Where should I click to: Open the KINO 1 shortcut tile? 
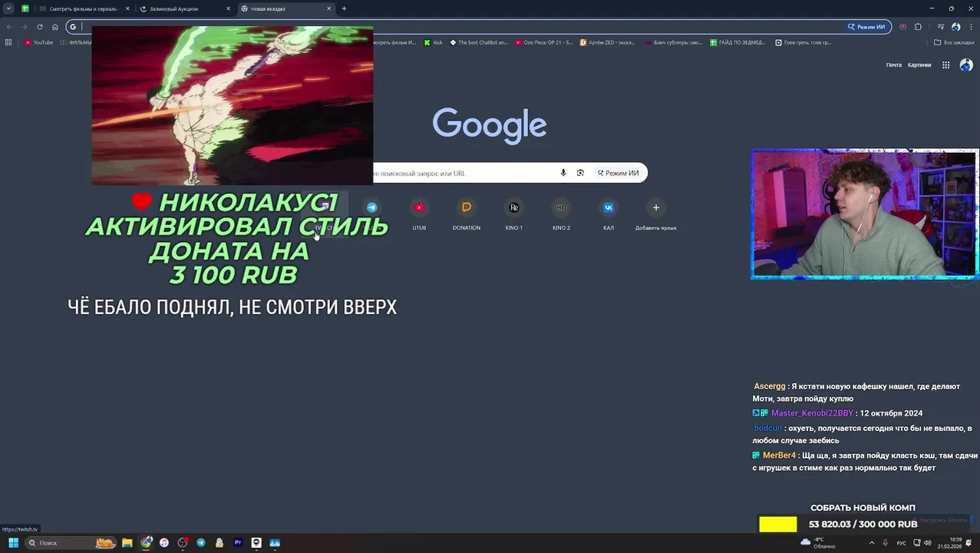[514, 214]
